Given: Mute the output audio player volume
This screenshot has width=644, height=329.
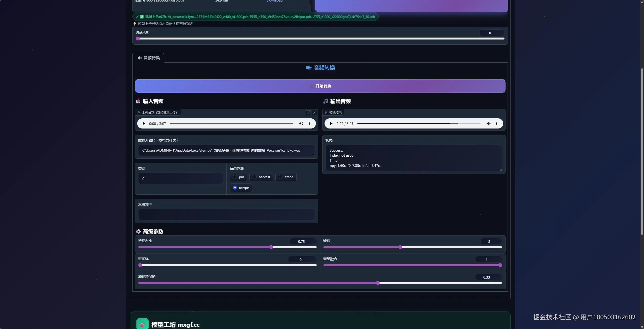Looking at the screenshot, I should (488, 124).
